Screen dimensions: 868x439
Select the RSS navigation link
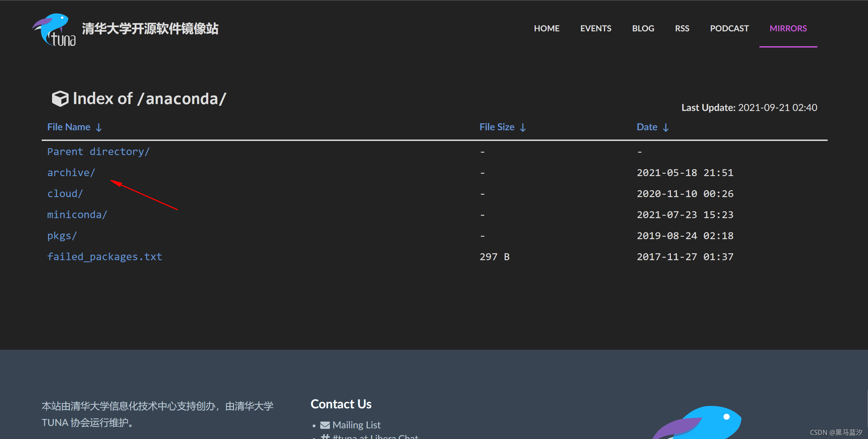pyautogui.click(x=682, y=29)
